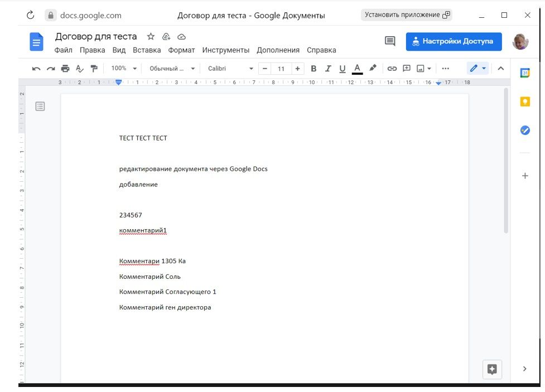Open the zoom 100% dropdown
This screenshot has width=545, height=392.
pyautogui.click(x=124, y=69)
